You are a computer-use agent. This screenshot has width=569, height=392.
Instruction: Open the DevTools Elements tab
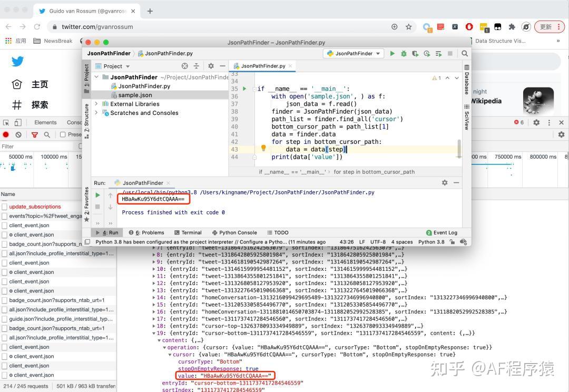[x=45, y=122]
